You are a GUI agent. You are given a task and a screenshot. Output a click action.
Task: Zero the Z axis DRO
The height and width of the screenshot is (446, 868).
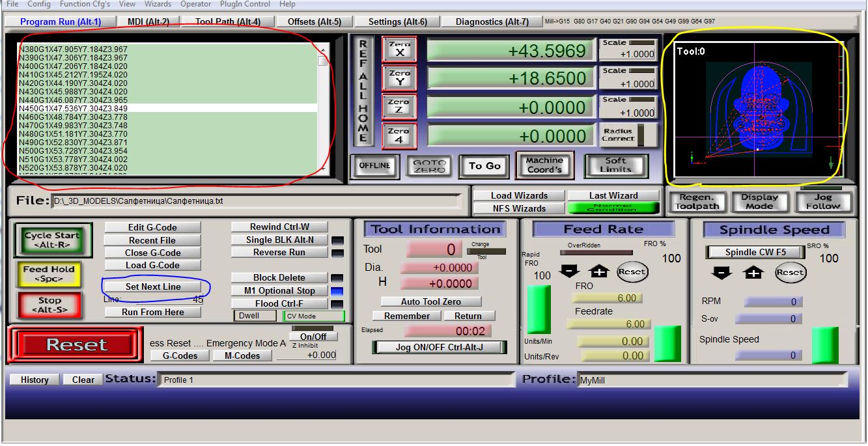pos(399,107)
